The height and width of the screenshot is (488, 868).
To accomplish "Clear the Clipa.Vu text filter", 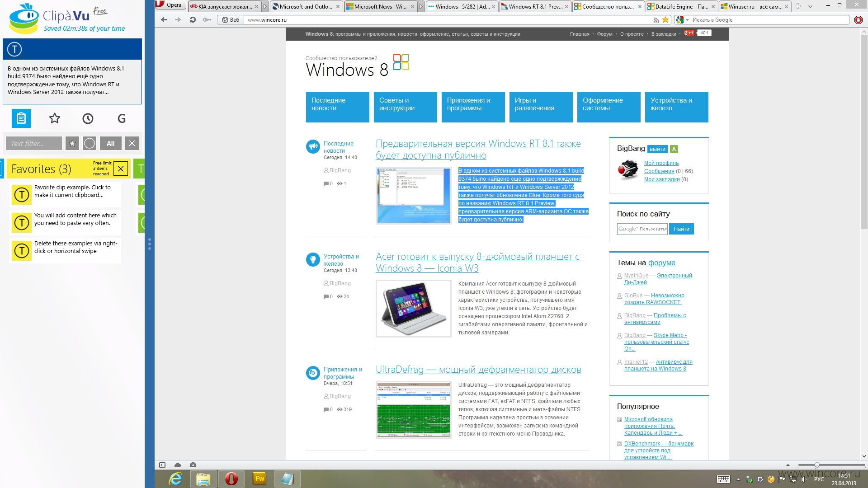I will pos(132,143).
